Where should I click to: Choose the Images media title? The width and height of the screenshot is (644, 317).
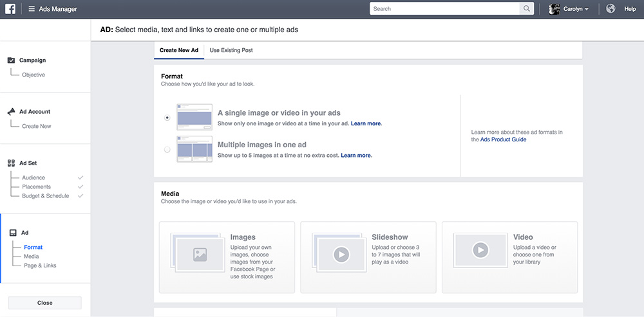click(243, 237)
